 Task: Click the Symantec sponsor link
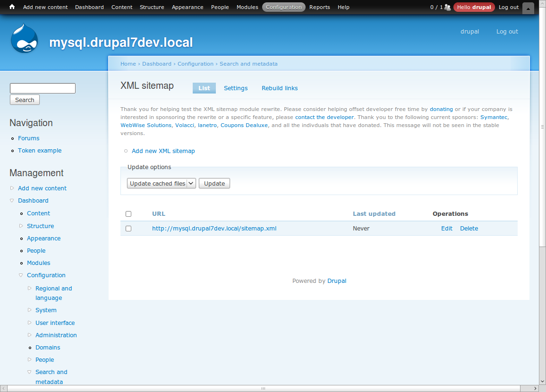coord(494,117)
